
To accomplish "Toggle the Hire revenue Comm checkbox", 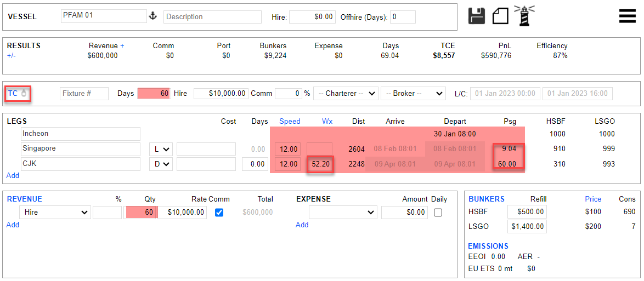I will pos(219,213).
